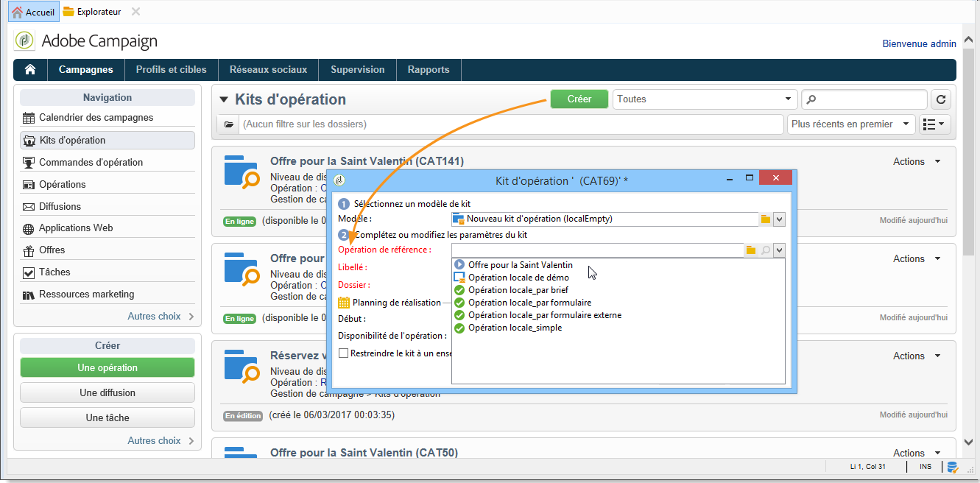Switch to Explorateur tab
Image resolution: width=980 pixels, height=483 pixels.
92,12
